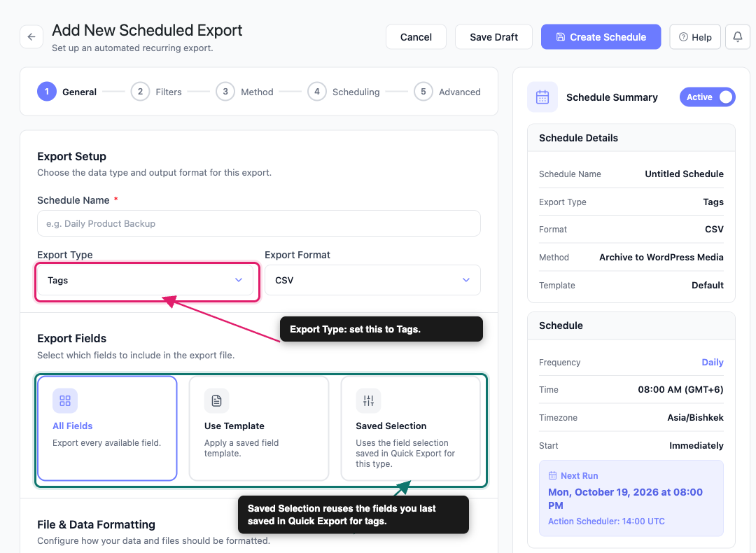Click the Default template value

707,286
